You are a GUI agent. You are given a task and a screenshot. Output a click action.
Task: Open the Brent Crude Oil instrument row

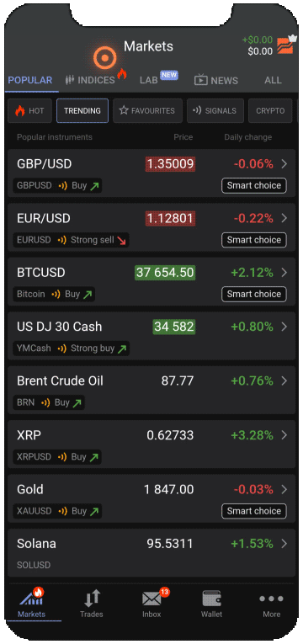151,390
